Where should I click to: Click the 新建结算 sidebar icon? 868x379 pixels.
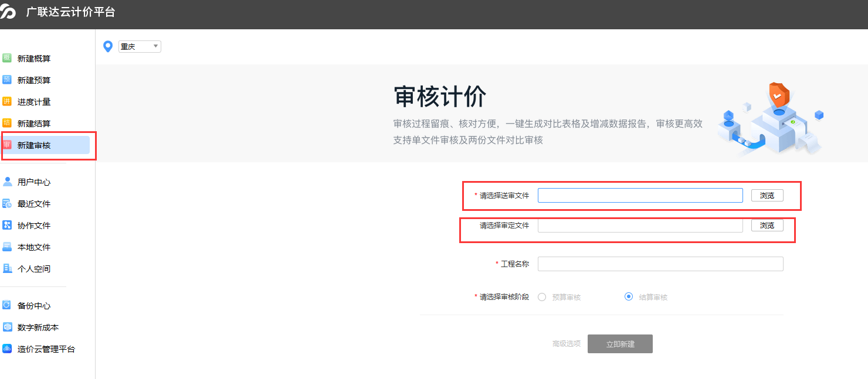[7, 123]
